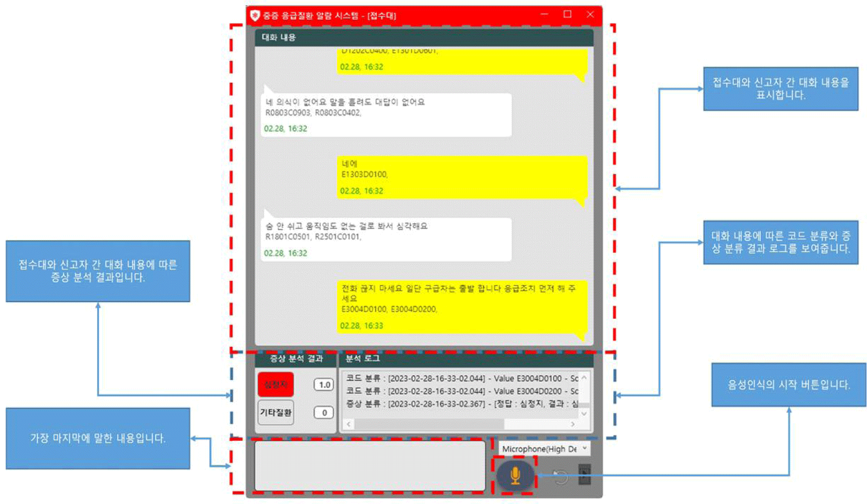
Task: Click the log's vertical scrollbar up arrow
Action: tap(584, 378)
